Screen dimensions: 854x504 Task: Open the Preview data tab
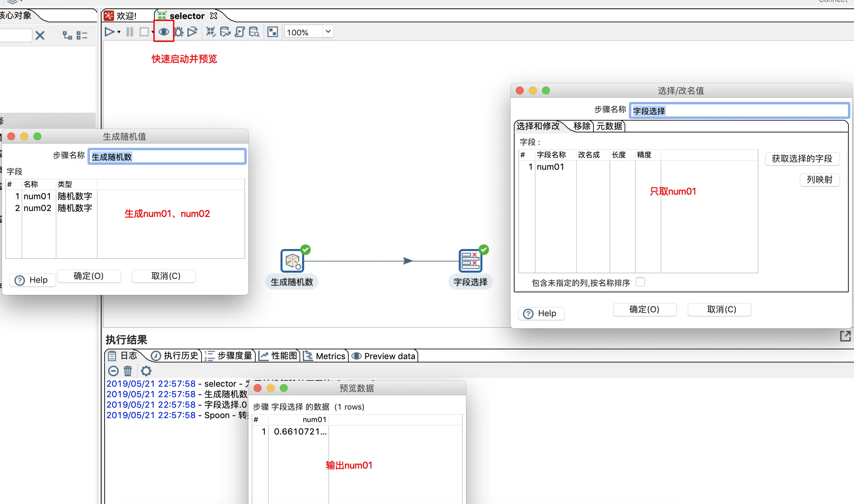pyautogui.click(x=384, y=356)
